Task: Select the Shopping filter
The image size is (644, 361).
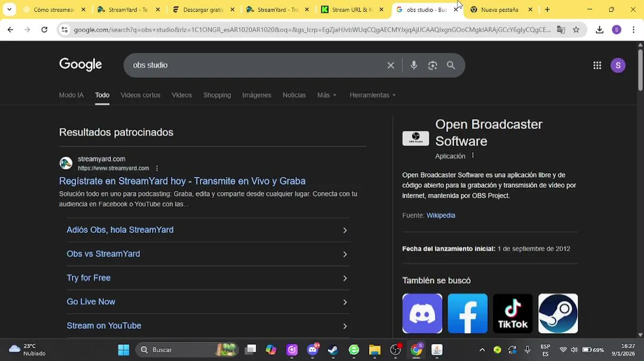Action: [217, 95]
